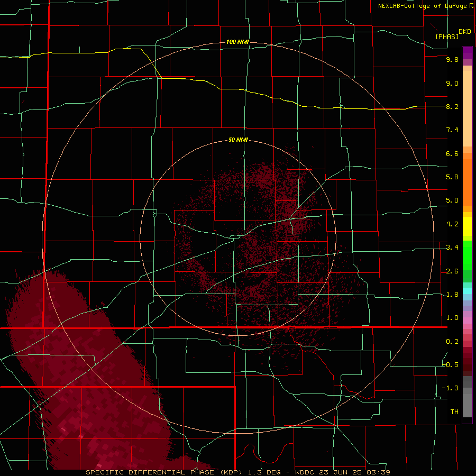Viewport: 476px width, 476px height.
Task: Click the 2.6 scale value
Action: [x=452, y=271]
